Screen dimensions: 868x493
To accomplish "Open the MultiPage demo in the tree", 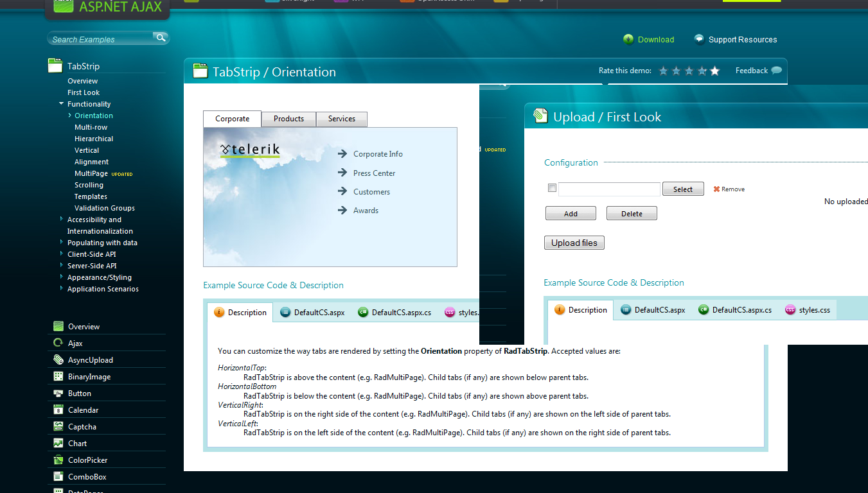I will click(x=91, y=173).
